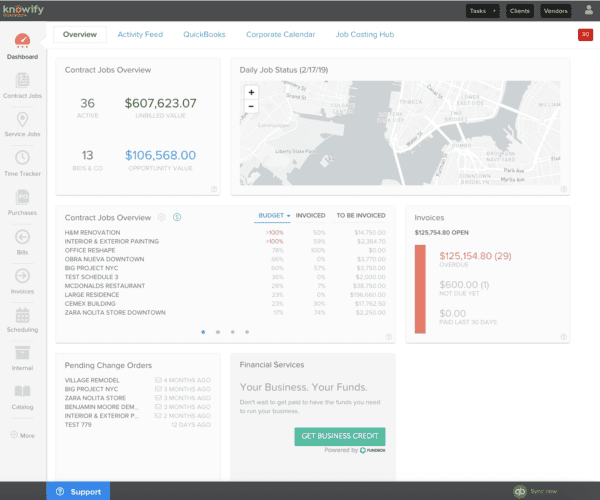The height and width of the screenshot is (500, 600).
Task: Switch to the Job Costing Hub tab
Action: tap(365, 34)
